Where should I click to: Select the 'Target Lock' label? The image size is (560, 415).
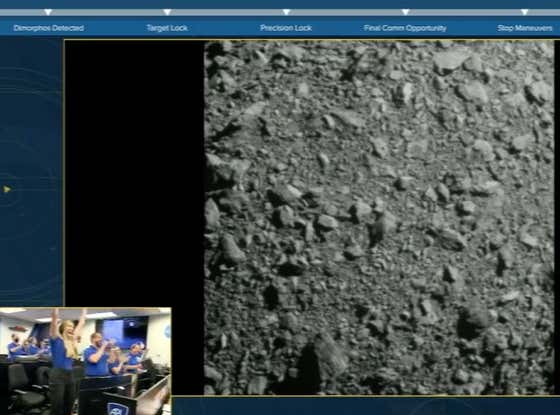point(167,28)
